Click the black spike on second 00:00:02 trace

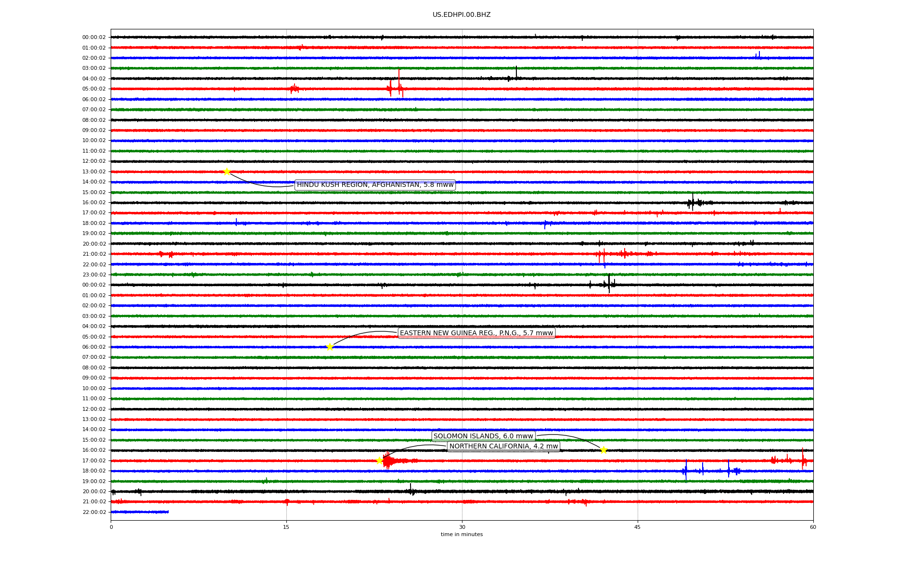click(609, 284)
